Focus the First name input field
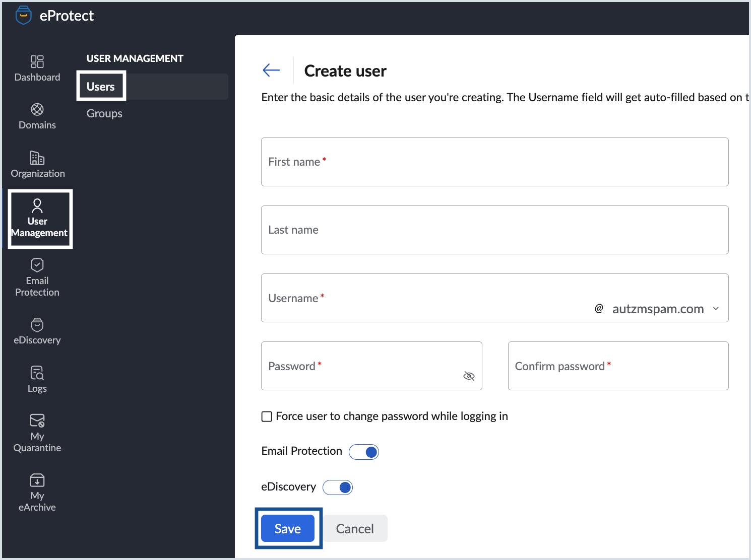Viewport: 751px width, 560px height. click(495, 162)
